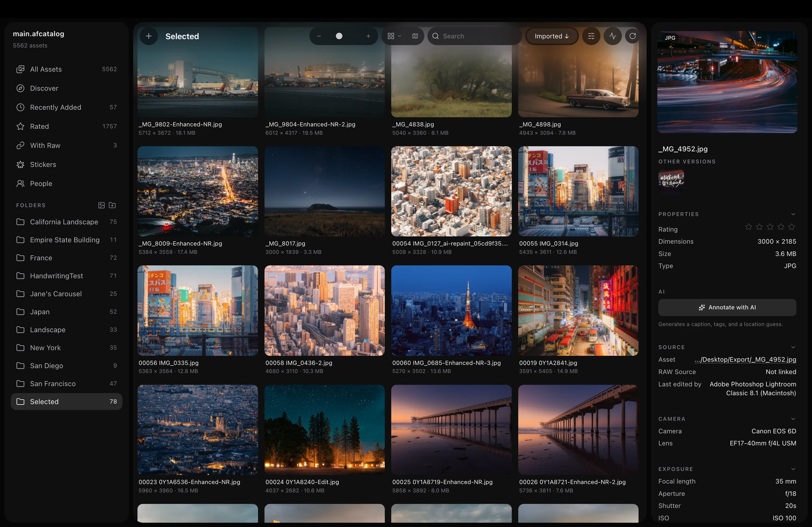
Task: Select thumbnail 00026 0Y1A8721-Enhanced-NR-2.jpg
Action: pyautogui.click(x=578, y=430)
